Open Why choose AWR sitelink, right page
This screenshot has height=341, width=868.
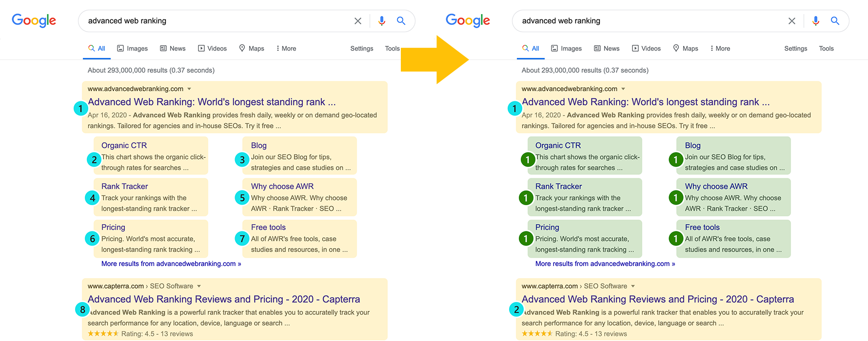pos(716,186)
